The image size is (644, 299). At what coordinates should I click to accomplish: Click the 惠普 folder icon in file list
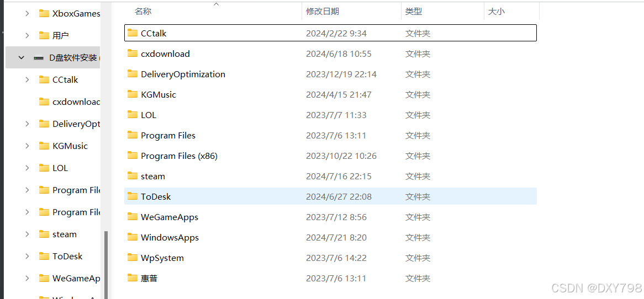pos(132,278)
